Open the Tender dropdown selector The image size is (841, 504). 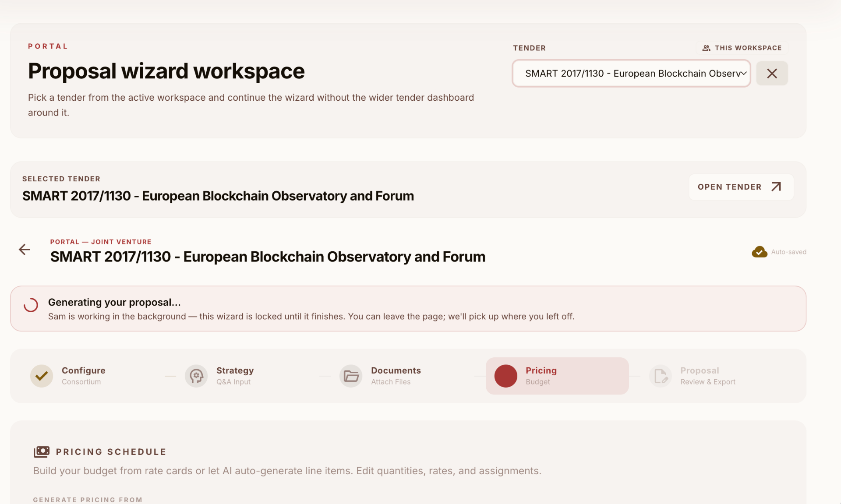click(631, 74)
